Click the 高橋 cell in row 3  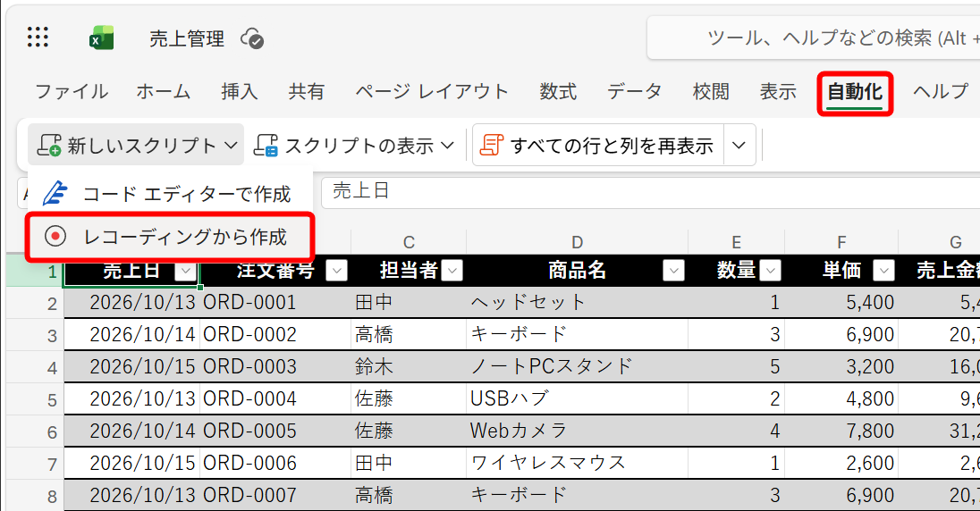click(x=409, y=335)
